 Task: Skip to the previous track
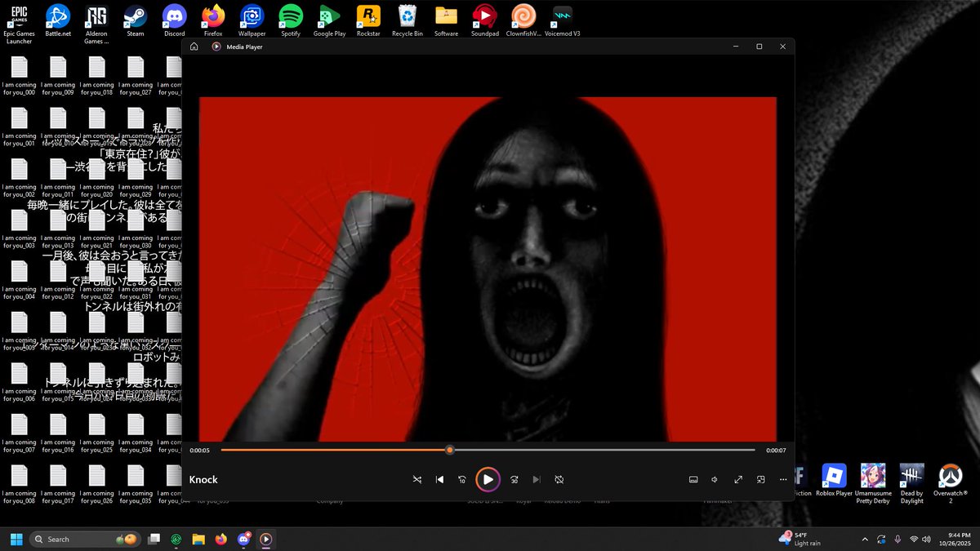[x=439, y=479]
